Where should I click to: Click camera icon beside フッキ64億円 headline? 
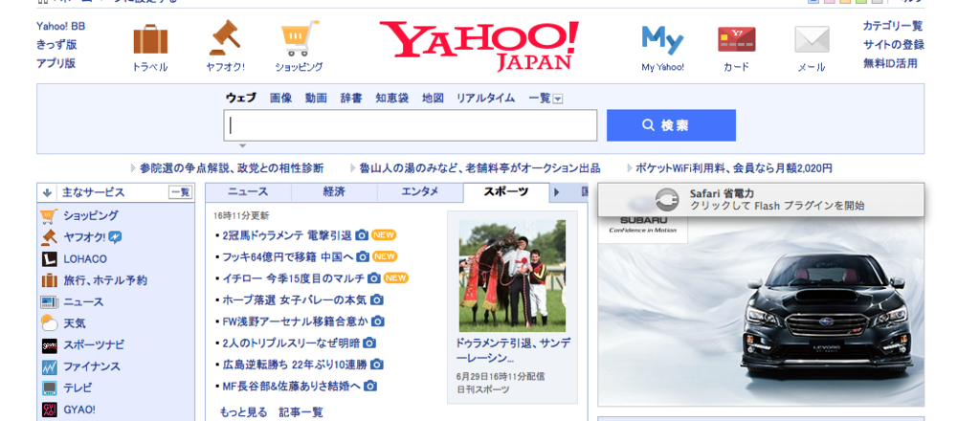(363, 256)
